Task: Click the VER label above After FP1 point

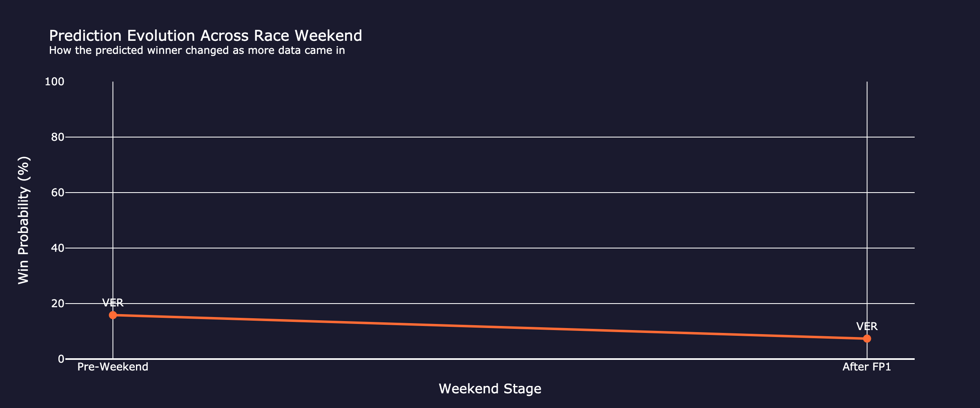Action: [x=867, y=326]
